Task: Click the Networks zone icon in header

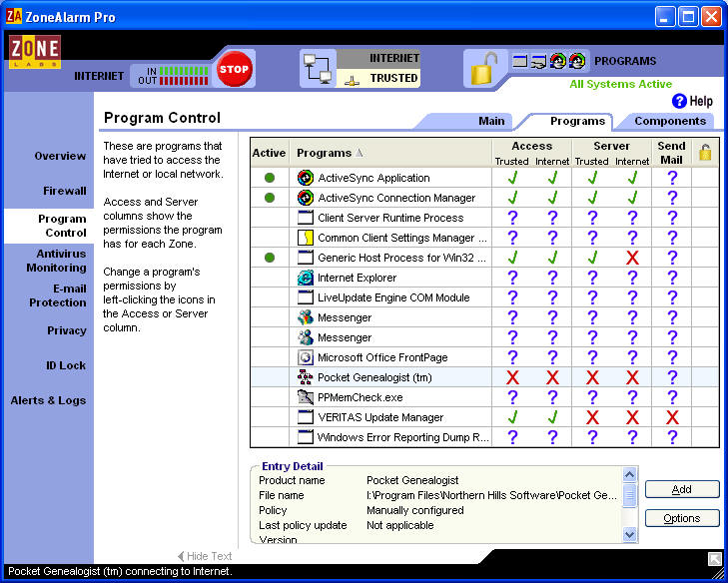Action: tap(318, 68)
